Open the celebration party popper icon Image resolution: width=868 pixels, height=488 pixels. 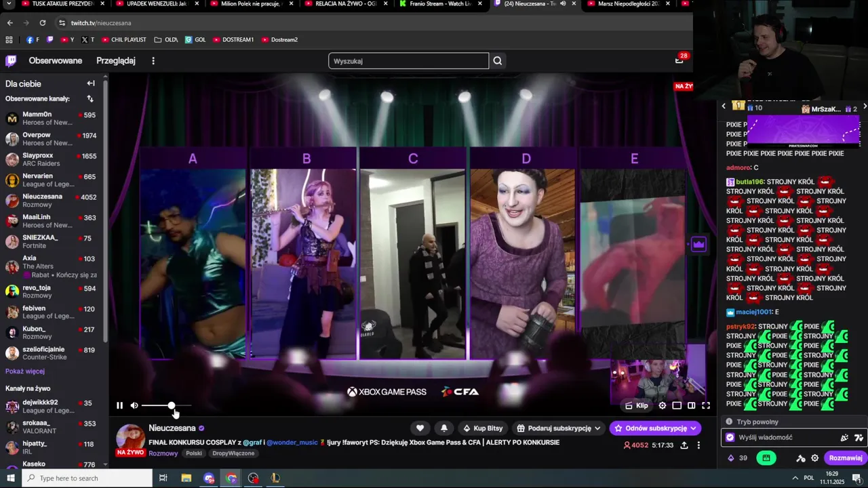click(844, 438)
